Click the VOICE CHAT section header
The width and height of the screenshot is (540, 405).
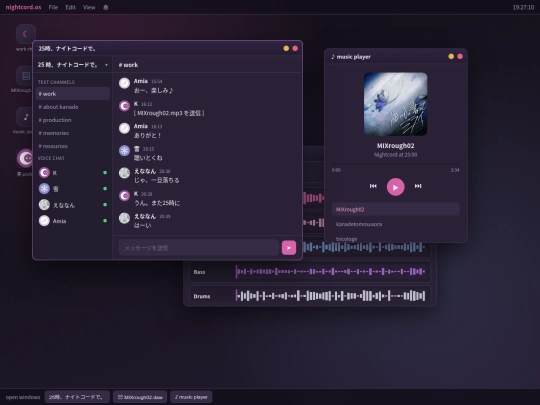click(51, 158)
